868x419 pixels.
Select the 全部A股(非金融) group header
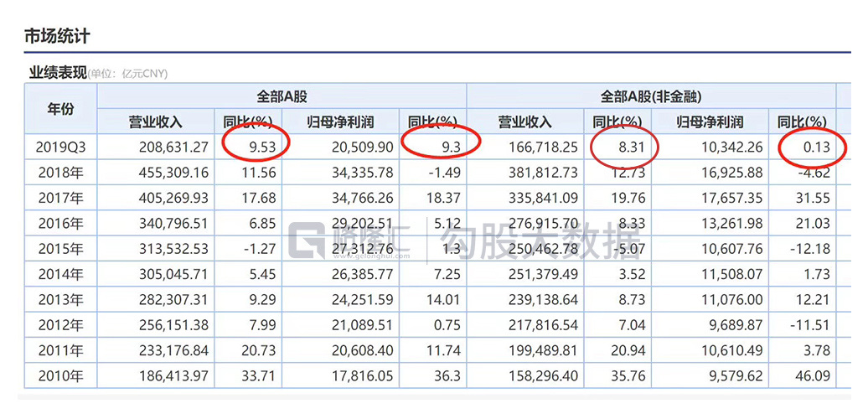coord(650,96)
